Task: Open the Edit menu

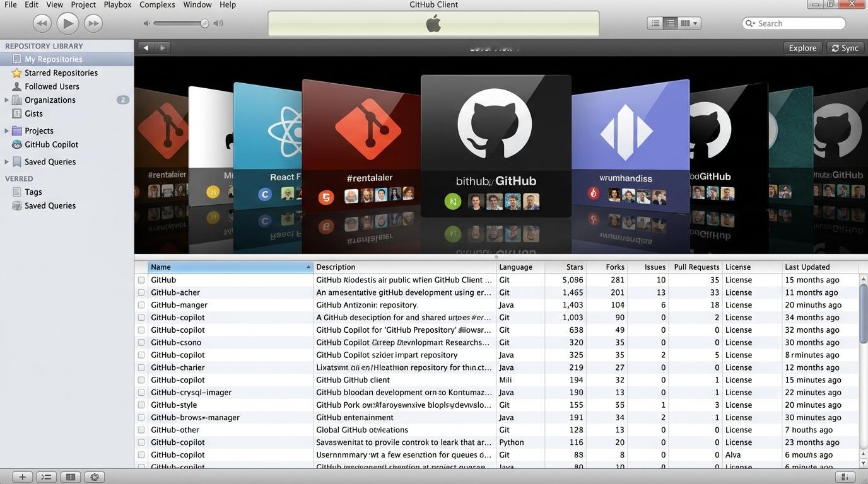Action: point(32,4)
